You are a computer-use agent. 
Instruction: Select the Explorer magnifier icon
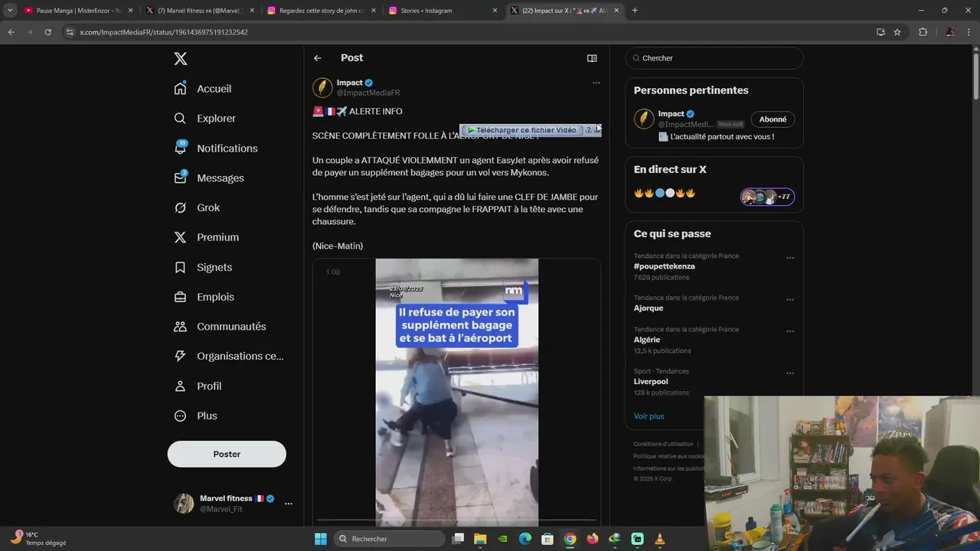tap(180, 119)
